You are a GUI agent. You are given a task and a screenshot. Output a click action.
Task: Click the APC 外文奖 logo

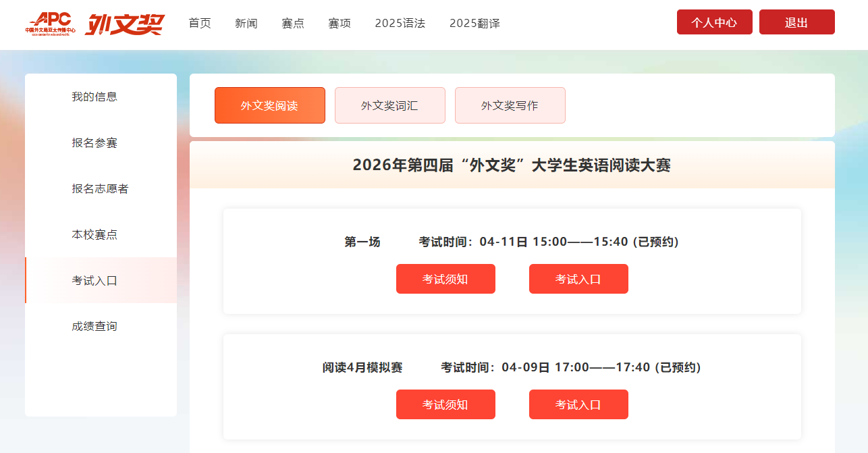coord(94,24)
